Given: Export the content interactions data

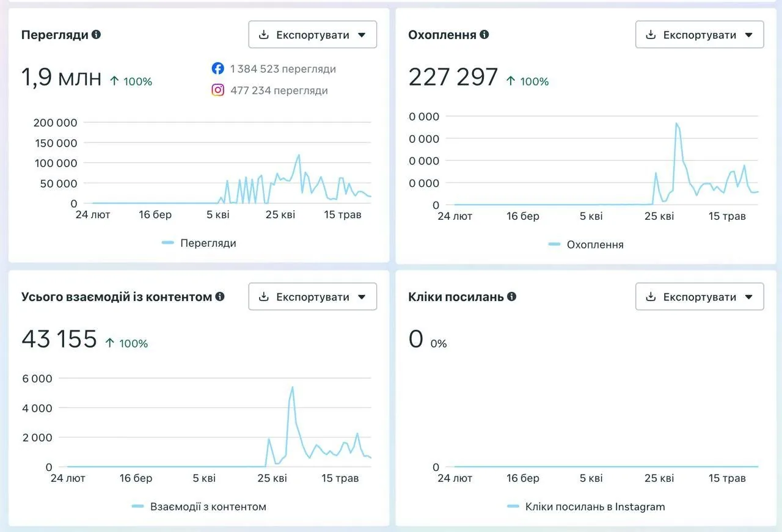Looking at the screenshot, I should [313, 297].
